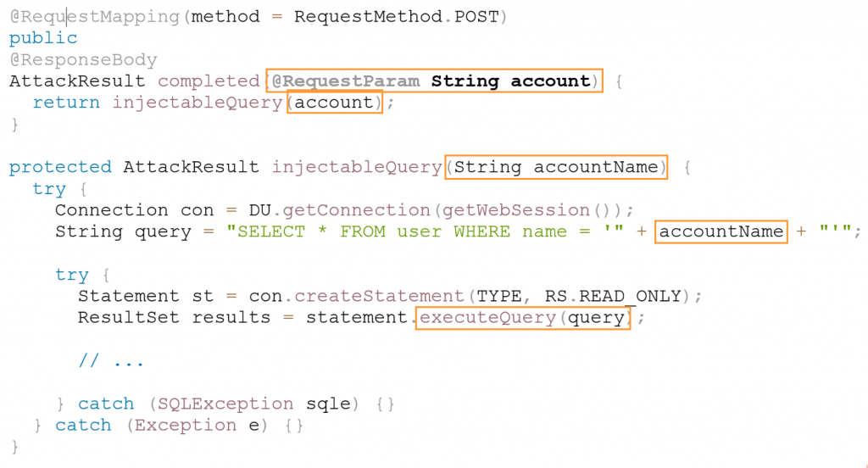Click the highlighted executeQuery(query) box
The height and width of the screenshot is (468, 868).
pyautogui.click(x=523, y=318)
